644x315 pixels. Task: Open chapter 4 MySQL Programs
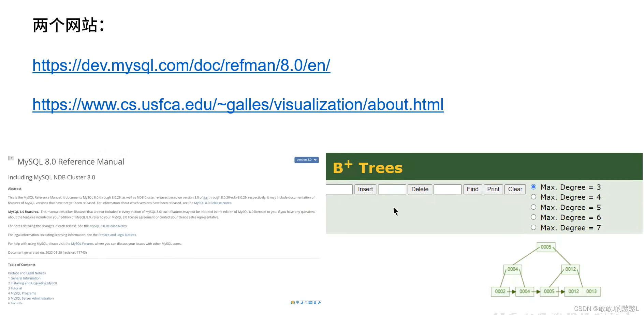point(22,293)
